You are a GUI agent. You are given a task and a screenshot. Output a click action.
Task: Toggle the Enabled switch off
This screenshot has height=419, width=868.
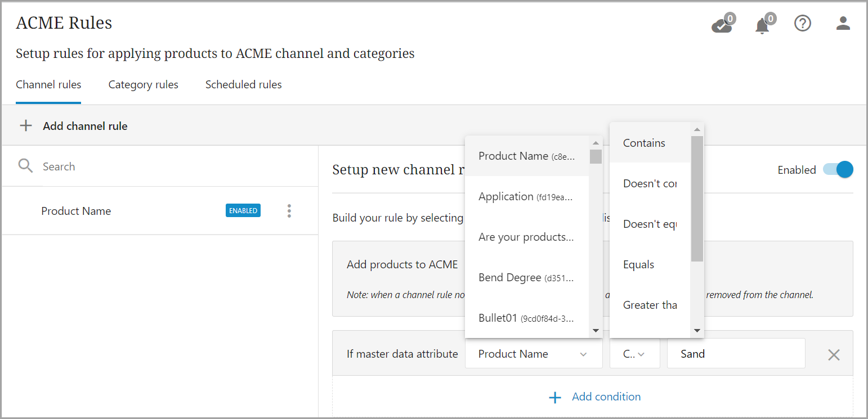[x=839, y=170]
